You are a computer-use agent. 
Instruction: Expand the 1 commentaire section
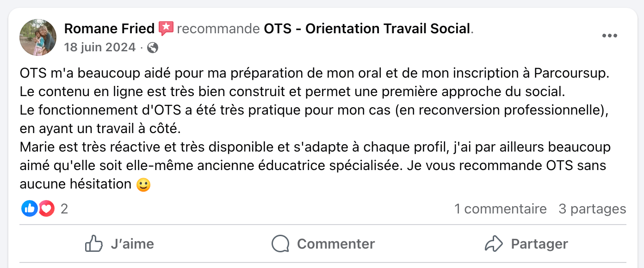[x=500, y=209]
